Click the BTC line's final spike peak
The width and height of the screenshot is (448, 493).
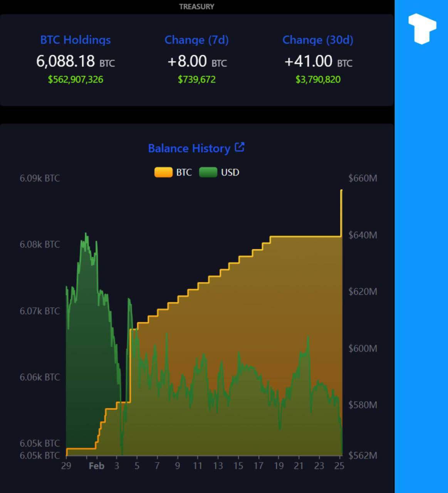tap(341, 190)
